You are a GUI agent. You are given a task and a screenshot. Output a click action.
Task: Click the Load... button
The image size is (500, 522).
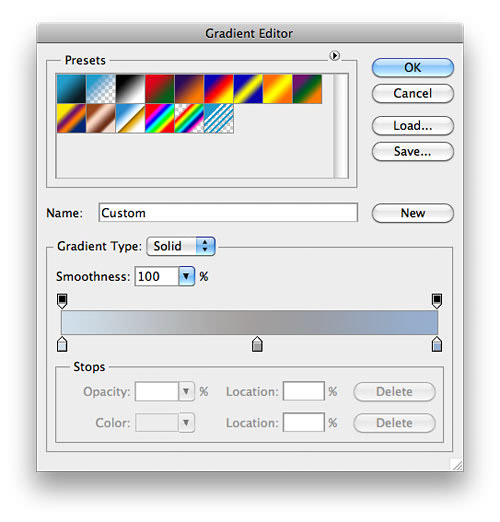click(x=413, y=126)
